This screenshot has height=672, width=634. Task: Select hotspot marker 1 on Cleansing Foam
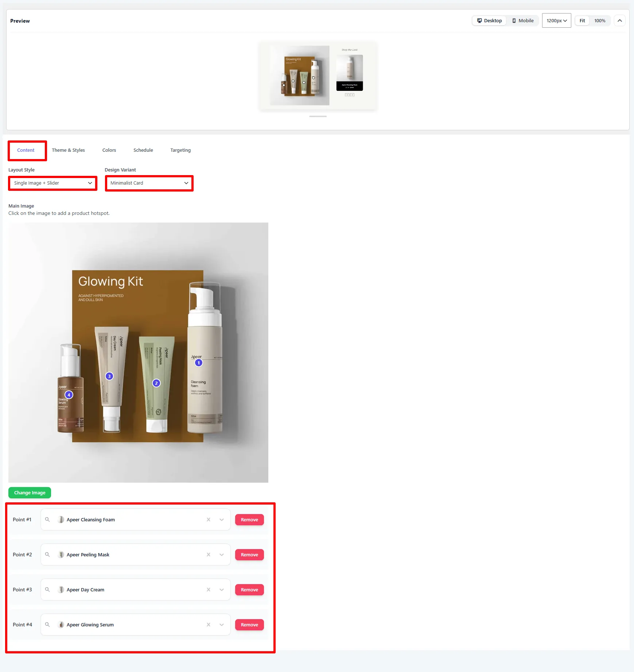(x=199, y=363)
